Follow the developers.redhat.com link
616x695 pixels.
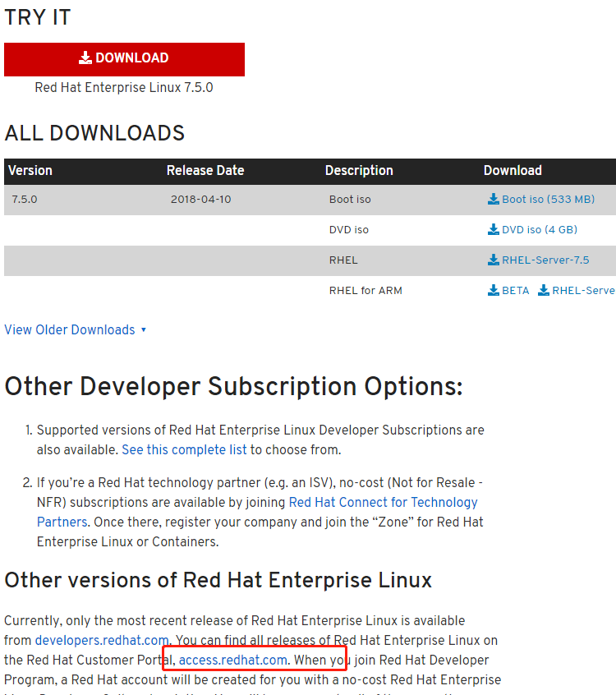pos(102,641)
